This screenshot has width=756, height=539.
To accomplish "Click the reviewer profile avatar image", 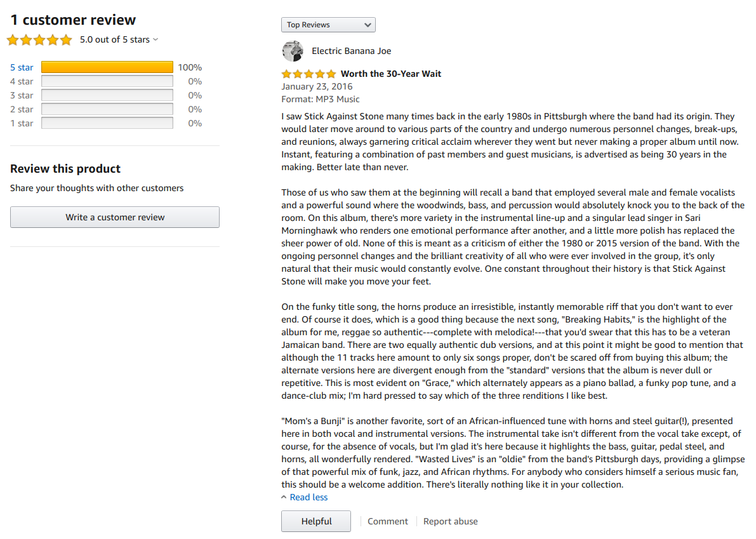I will [292, 51].
